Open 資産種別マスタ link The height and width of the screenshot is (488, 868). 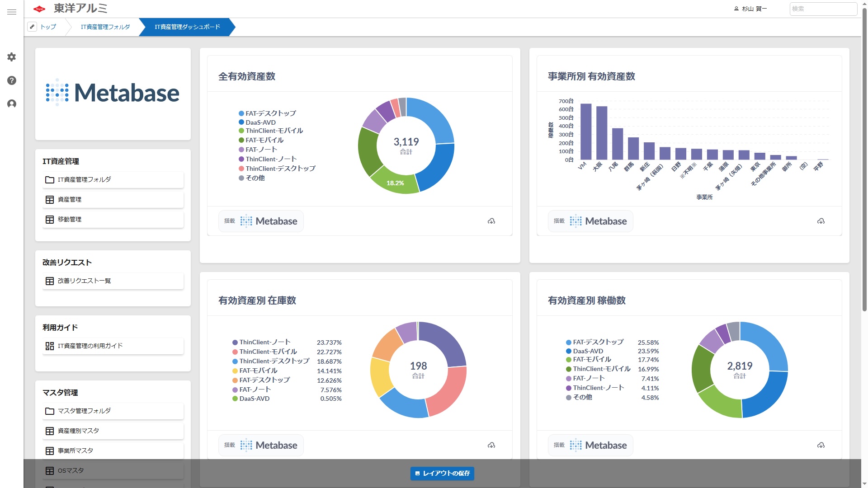(x=113, y=431)
